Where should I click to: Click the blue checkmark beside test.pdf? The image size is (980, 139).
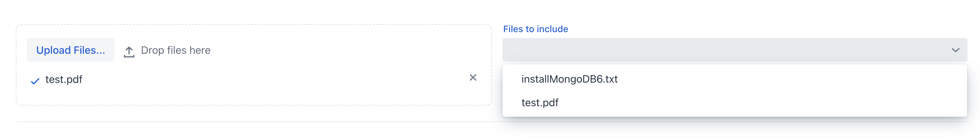(x=35, y=81)
